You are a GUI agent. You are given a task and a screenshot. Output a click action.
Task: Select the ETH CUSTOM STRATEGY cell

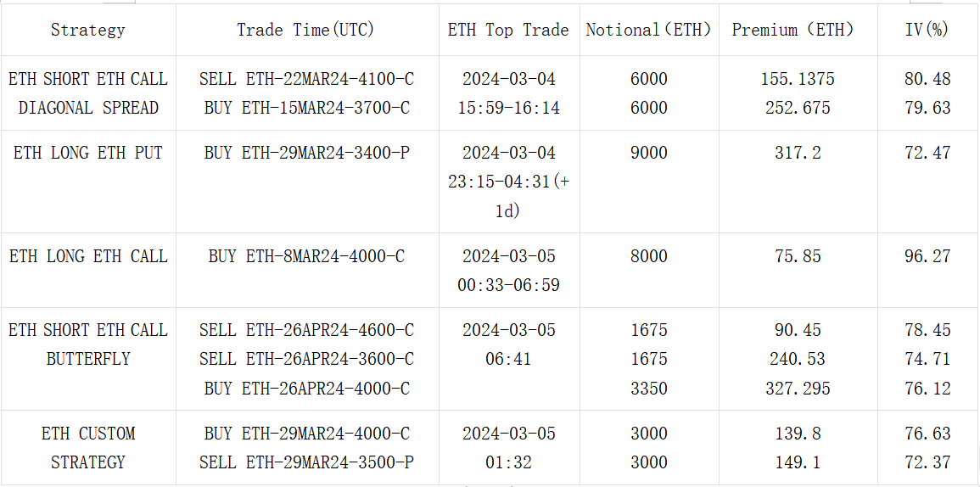click(x=88, y=448)
